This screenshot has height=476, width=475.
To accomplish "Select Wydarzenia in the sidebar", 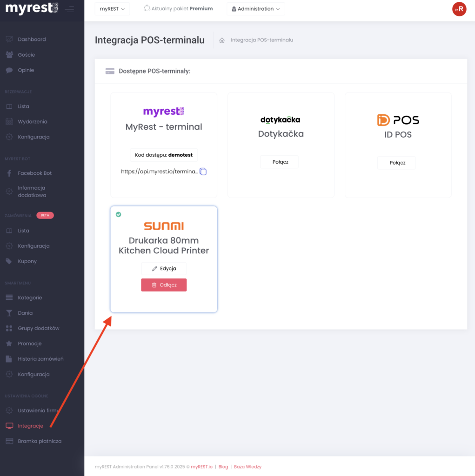I will pos(33,122).
